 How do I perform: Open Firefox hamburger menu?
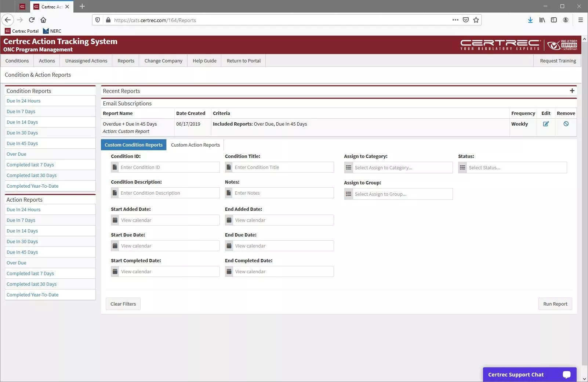(580, 20)
